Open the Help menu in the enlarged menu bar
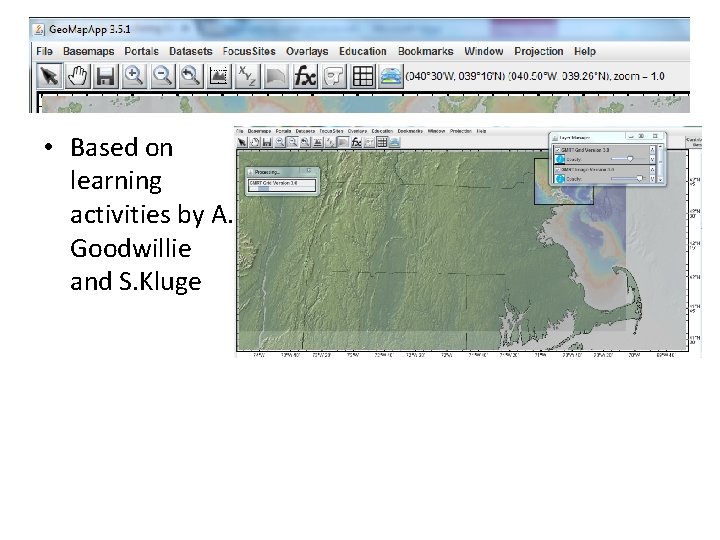720x540 pixels. point(585,51)
